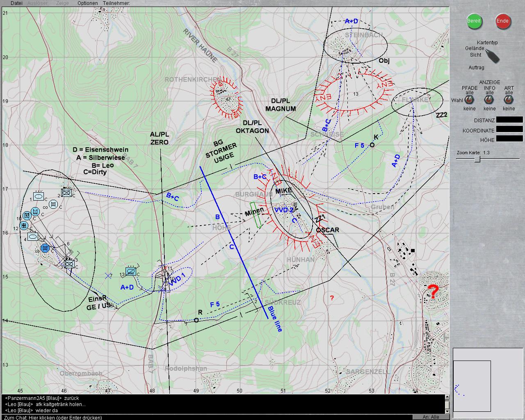Viewport: 525px width, 420px height.
Task: Toggle the PFADE display switch
Action: point(469,100)
